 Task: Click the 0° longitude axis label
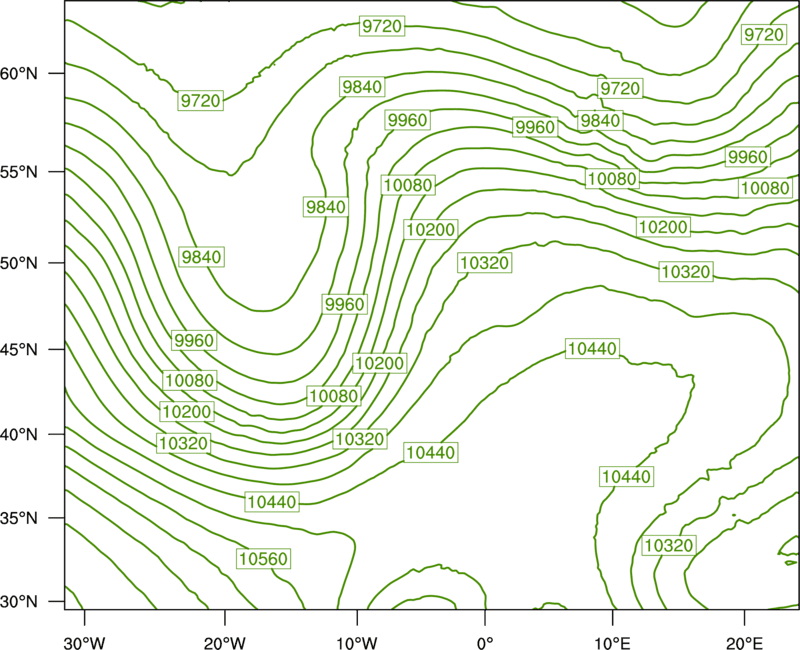pyautogui.click(x=485, y=643)
